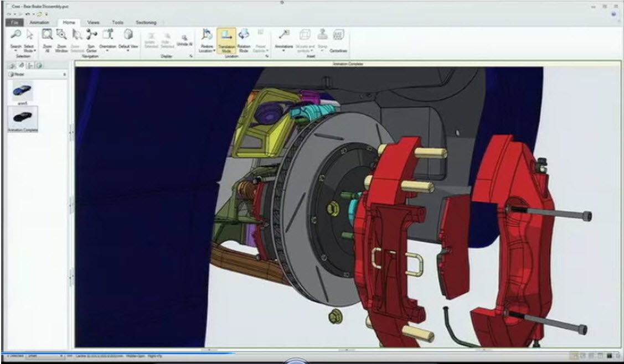Click the Hide Selected icon
The width and height of the screenshot is (624, 364).
168,36
